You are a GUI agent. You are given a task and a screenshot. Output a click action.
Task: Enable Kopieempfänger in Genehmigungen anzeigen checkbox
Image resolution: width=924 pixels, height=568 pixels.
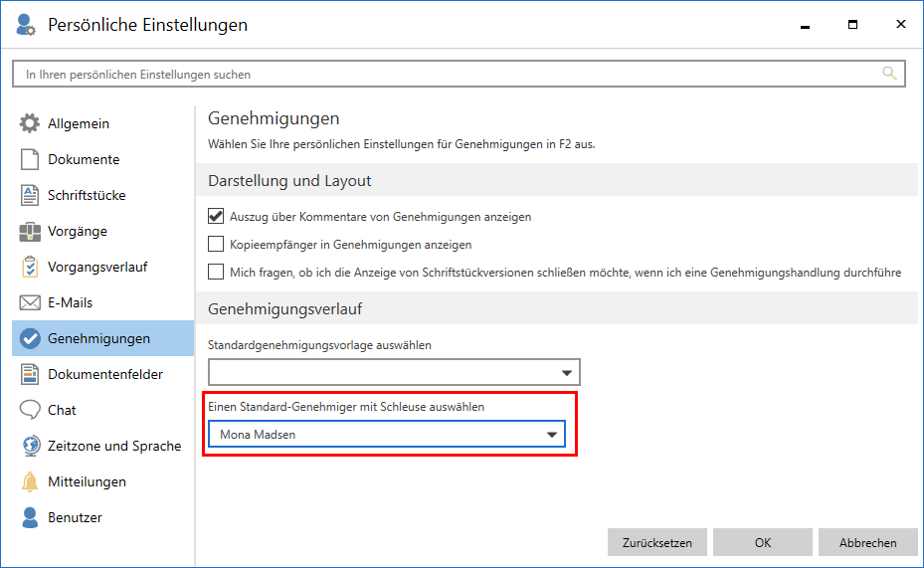click(216, 244)
